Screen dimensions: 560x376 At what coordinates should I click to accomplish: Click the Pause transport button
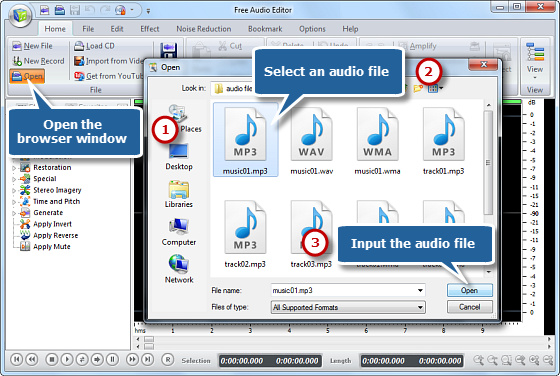pyautogui.click(x=112, y=359)
